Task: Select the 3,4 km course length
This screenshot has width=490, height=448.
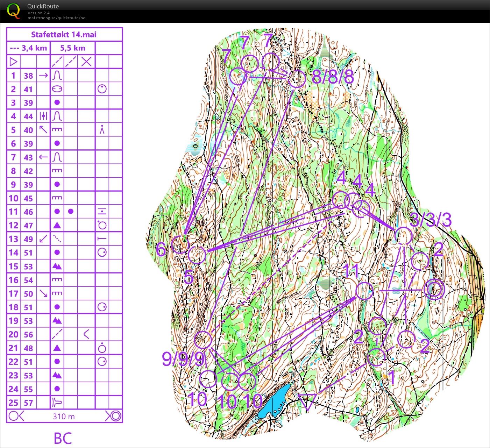Action: [34, 48]
